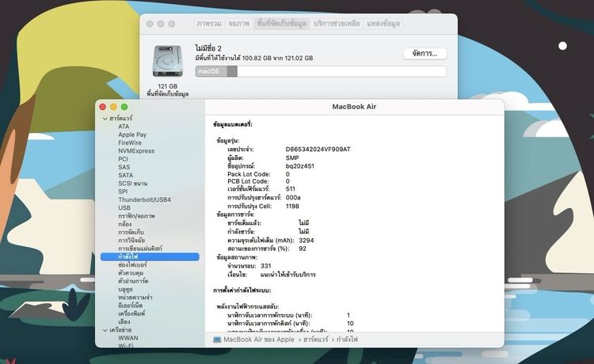Select ATA in the hardware list
The height and width of the screenshot is (364, 594).
124,127
